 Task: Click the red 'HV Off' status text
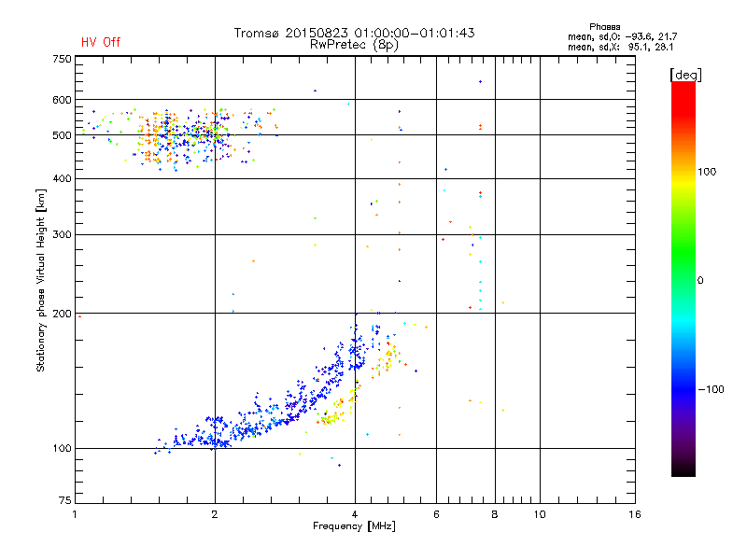point(101,42)
